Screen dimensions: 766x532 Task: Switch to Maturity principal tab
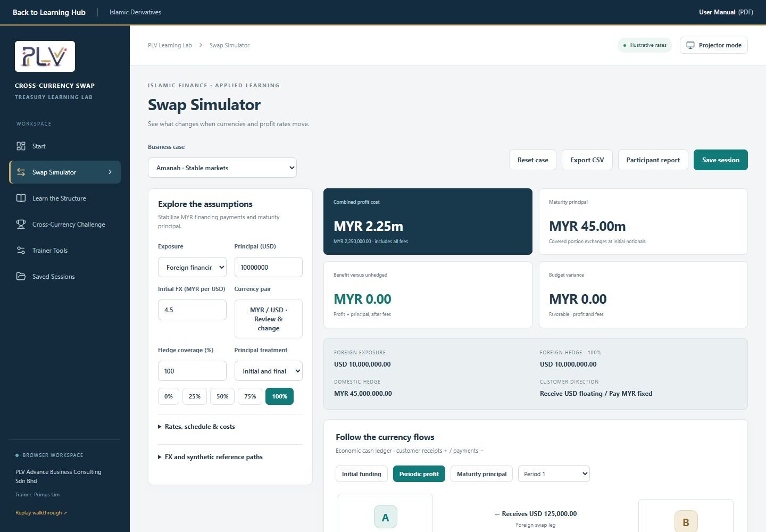click(x=481, y=473)
